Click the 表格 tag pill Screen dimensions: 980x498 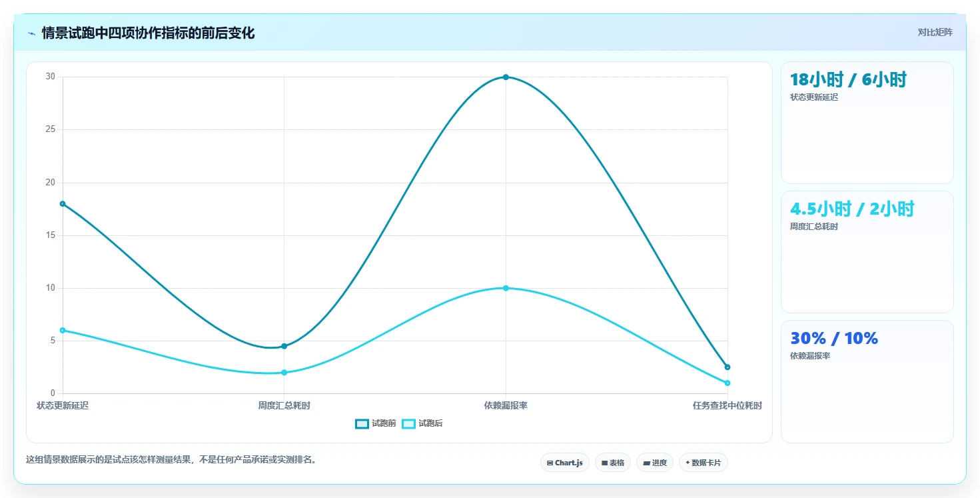pyautogui.click(x=613, y=463)
